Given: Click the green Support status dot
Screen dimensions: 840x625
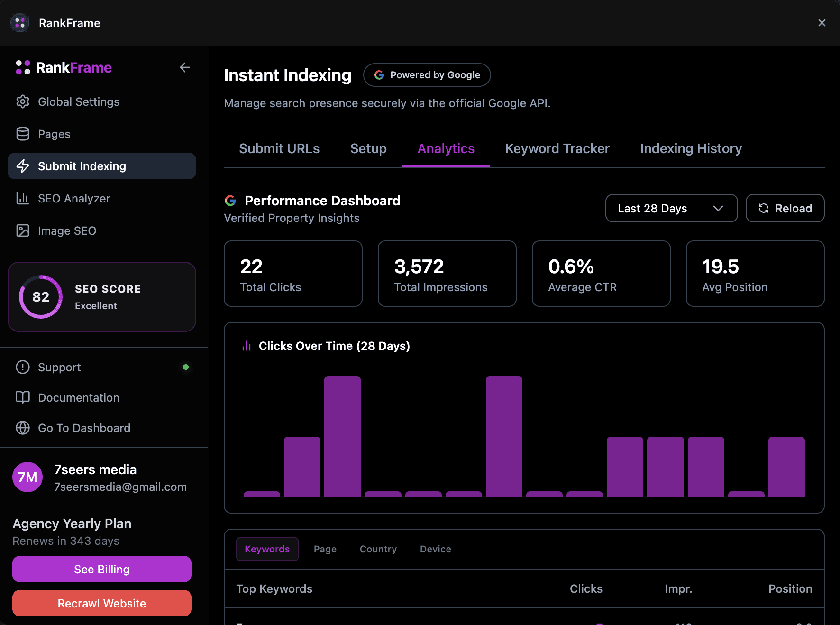Looking at the screenshot, I should pyautogui.click(x=186, y=367).
